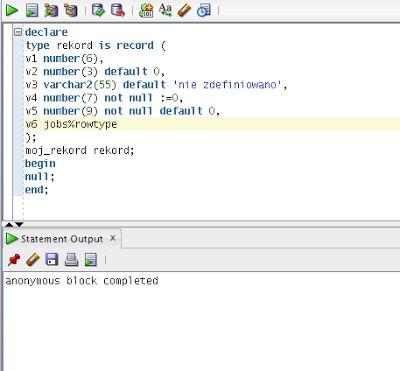Click the Rollback database icon with red arrow

click(118, 10)
